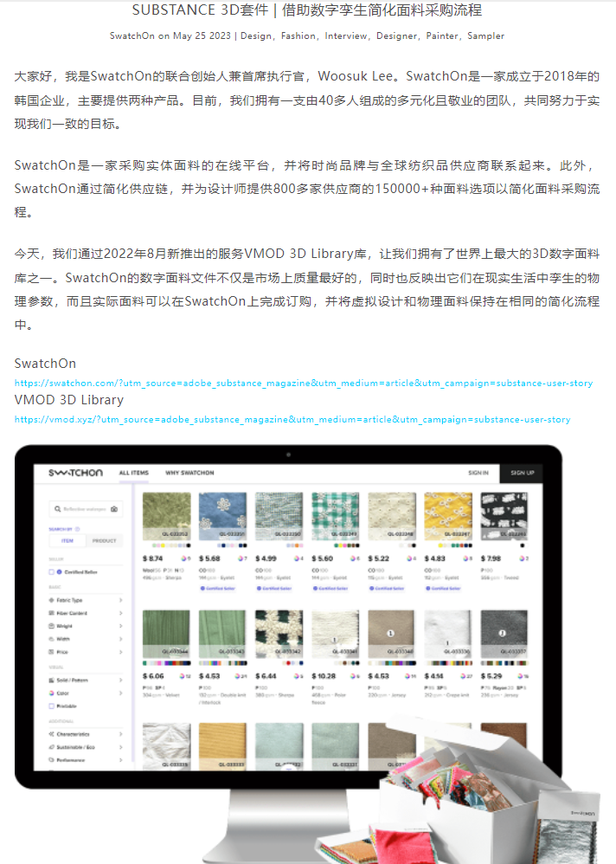Expand the Fabric Type chevron
This screenshot has height=864, width=616.
(x=120, y=600)
